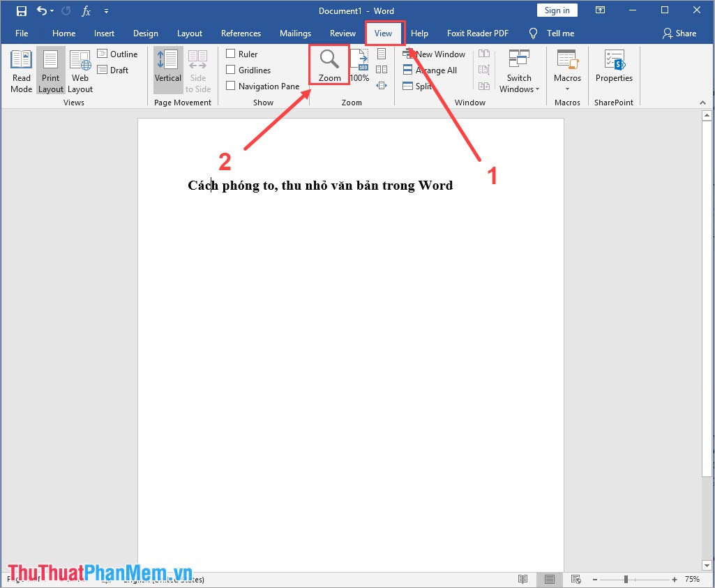The image size is (715, 588).
Task: Open the References tab
Action: [241, 33]
